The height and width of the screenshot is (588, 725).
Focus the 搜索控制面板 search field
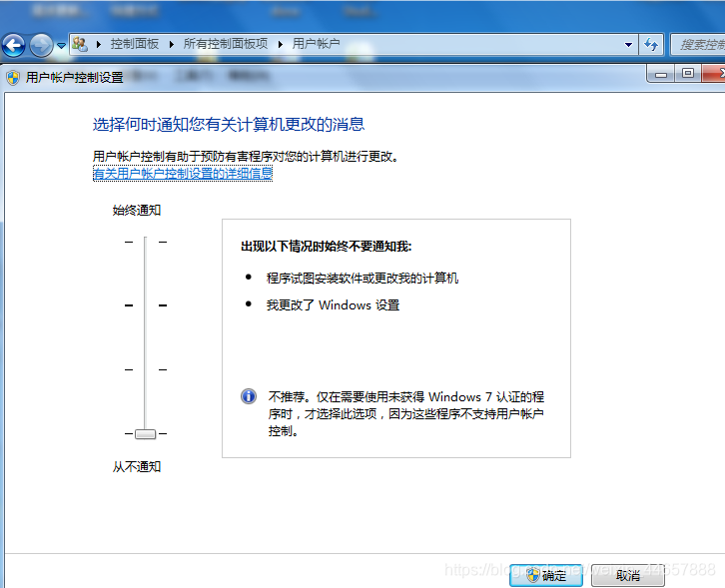tap(698, 45)
